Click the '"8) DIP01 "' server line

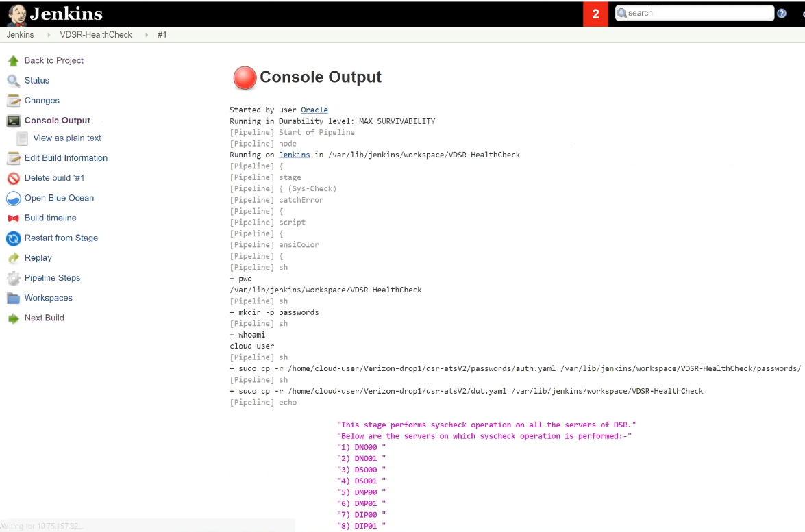click(x=361, y=527)
